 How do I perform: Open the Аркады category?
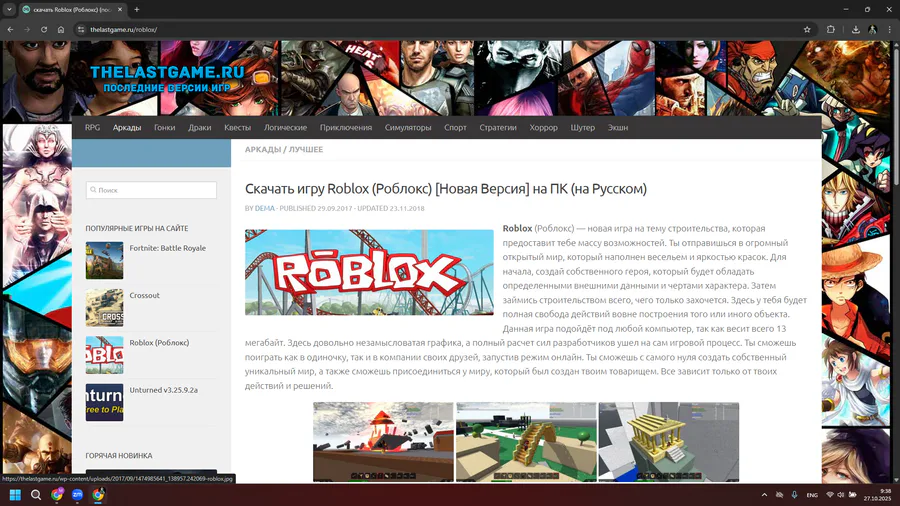pyautogui.click(x=127, y=127)
